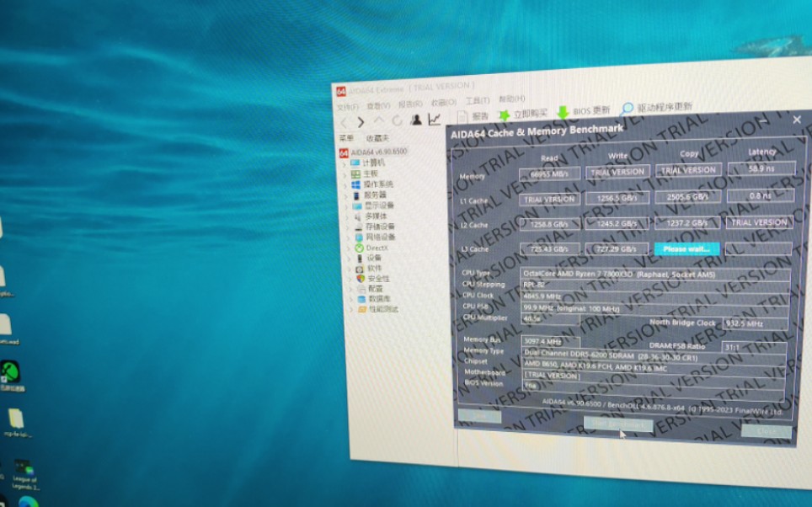The image size is (812, 507).
Task: Expand the 数据库 tree chevron
Action: [x=351, y=299]
